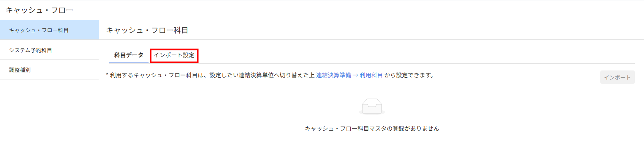Click the empty inbox tray icon
This screenshot has height=161, width=644.
(372, 106)
